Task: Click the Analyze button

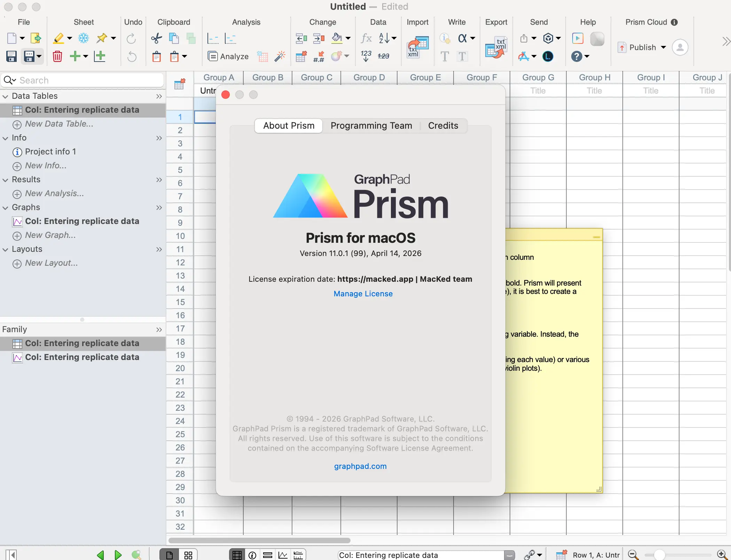Action: click(x=228, y=56)
